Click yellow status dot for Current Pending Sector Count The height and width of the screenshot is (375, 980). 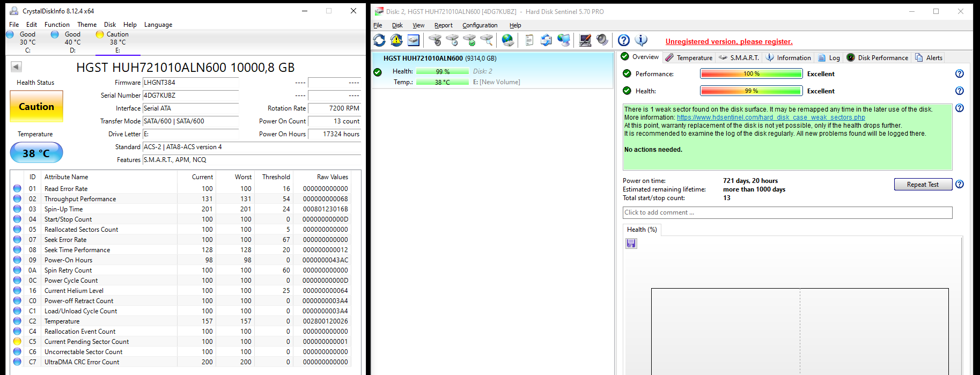tap(17, 341)
